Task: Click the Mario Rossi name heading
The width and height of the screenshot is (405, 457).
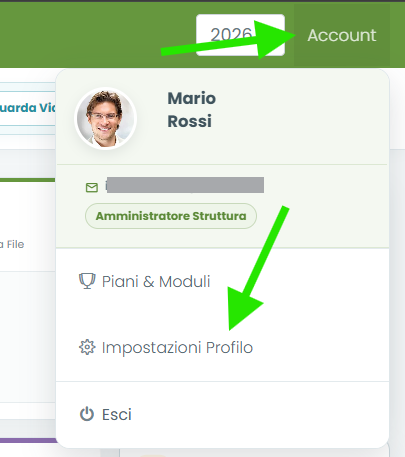Action: coord(191,110)
